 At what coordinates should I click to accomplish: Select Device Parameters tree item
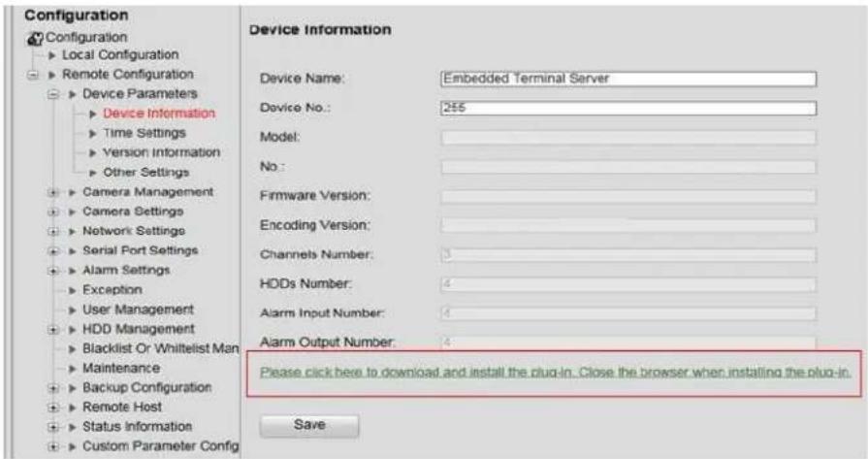tap(140, 93)
